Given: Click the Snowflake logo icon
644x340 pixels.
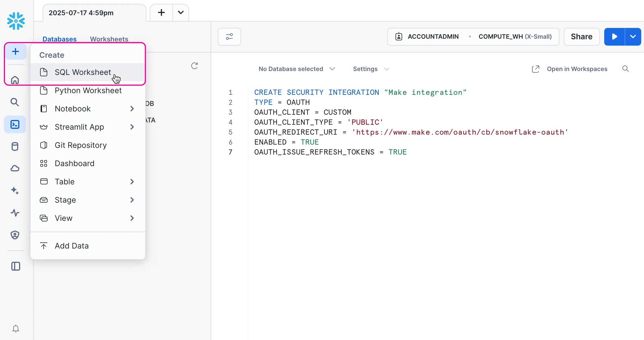Looking at the screenshot, I should point(16,21).
